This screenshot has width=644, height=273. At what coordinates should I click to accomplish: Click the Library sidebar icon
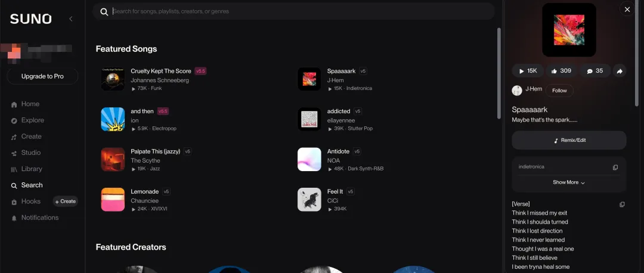tap(14, 169)
